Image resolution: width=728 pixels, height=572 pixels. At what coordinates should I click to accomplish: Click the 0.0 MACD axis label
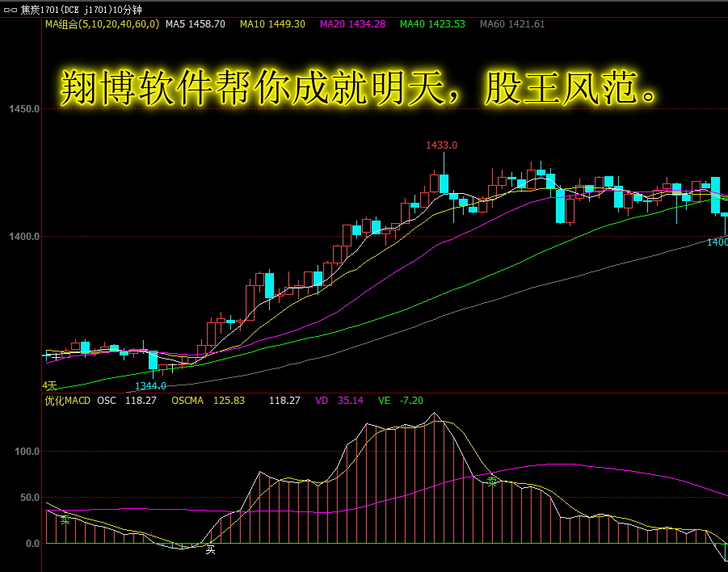click(32, 543)
